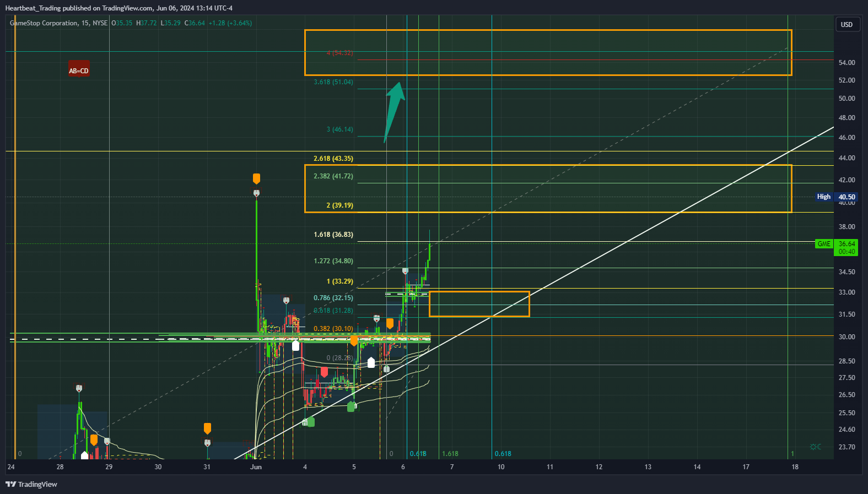The image size is (868, 494).
Task: Click the Heartbeat_Trading published header text
Action: 118,8
